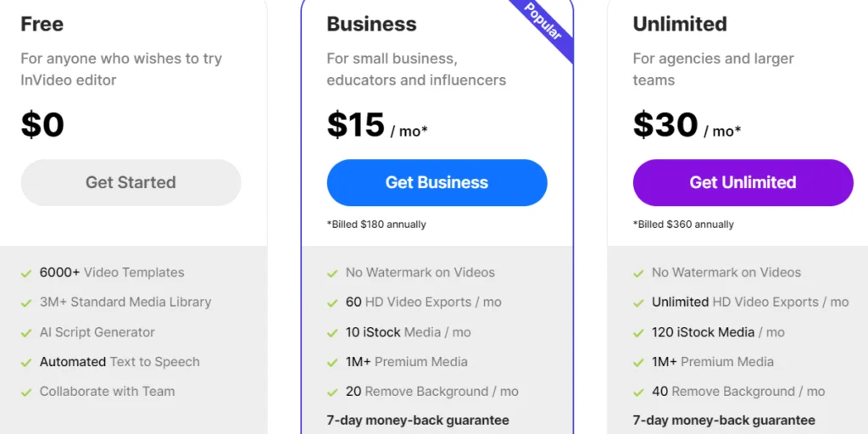Click checkmark next to AI Script Generator
Viewport: 868px width, 434px height.
[x=26, y=333]
